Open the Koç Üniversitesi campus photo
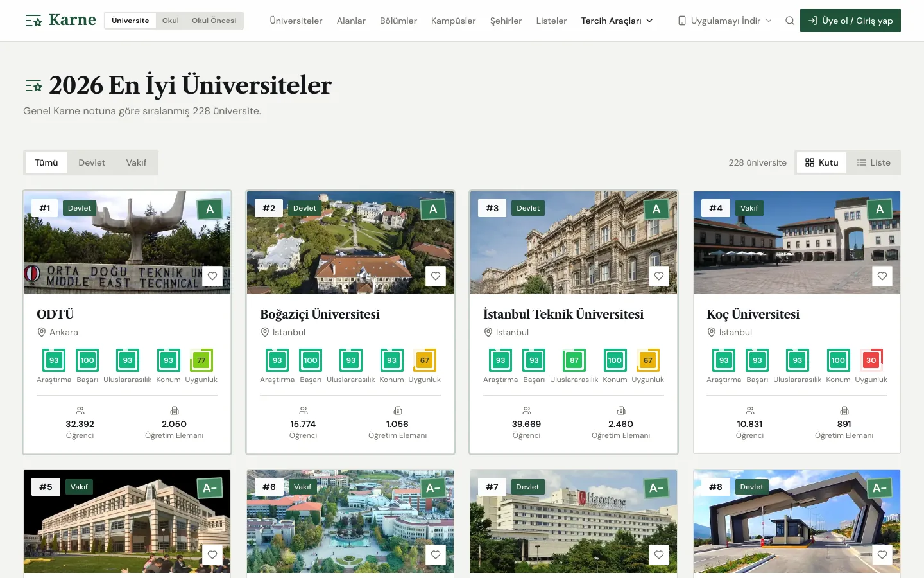 pos(797,243)
